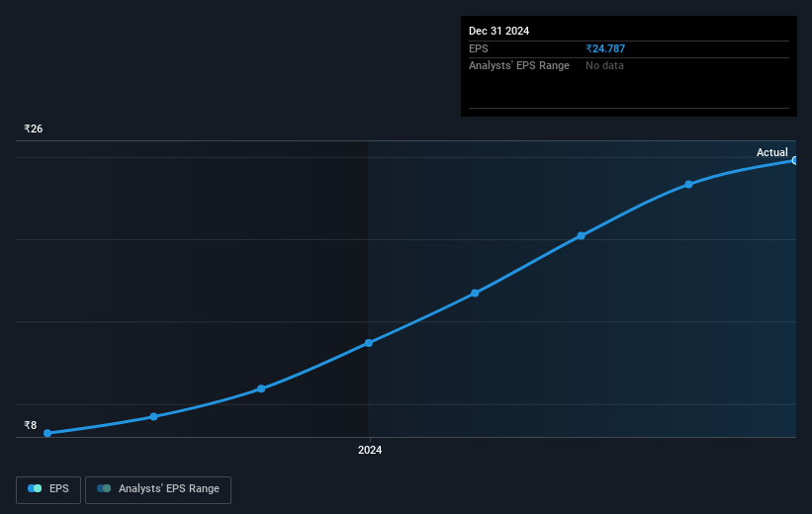Click the 'Dec 31 2024' tooltip heading
Viewport: 812px width, 514px height.
pyautogui.click(x=498, y=31)
